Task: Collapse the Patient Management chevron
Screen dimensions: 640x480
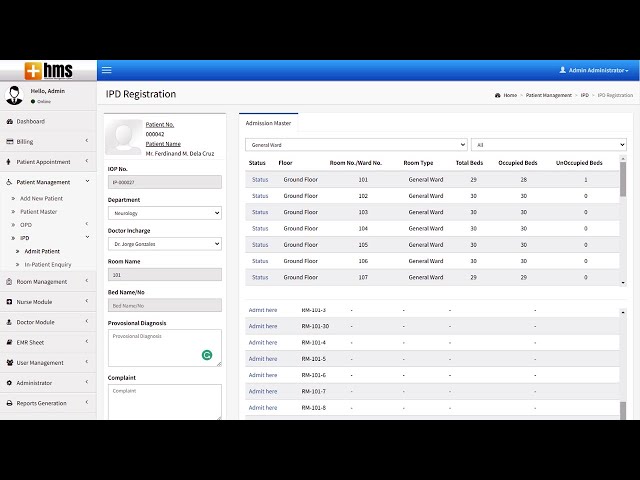Action: [87, 181]
